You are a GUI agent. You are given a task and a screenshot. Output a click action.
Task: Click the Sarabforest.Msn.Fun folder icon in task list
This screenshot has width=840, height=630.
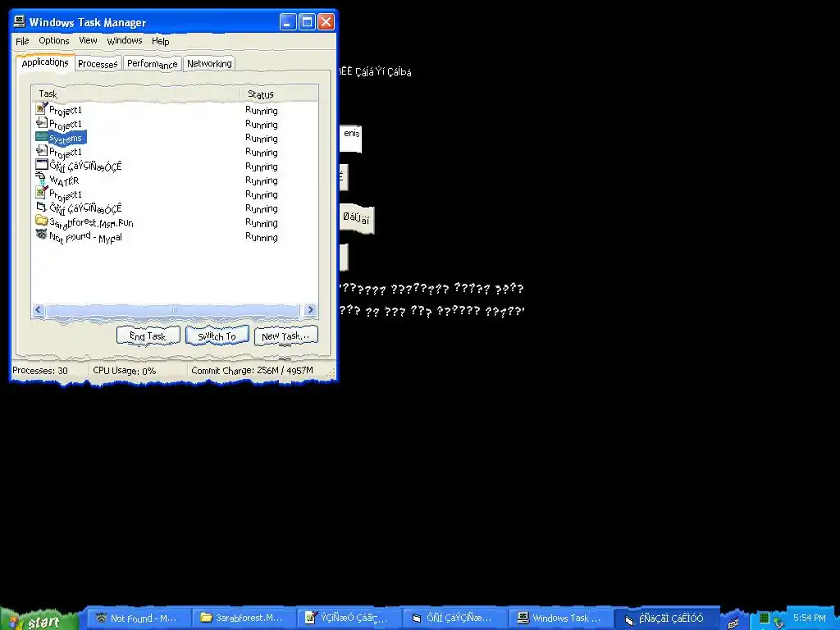click(41, 220)
